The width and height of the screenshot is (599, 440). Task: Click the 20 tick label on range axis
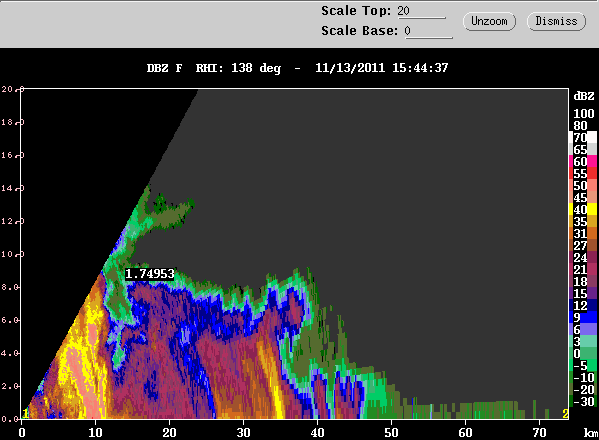coord(169,433)
